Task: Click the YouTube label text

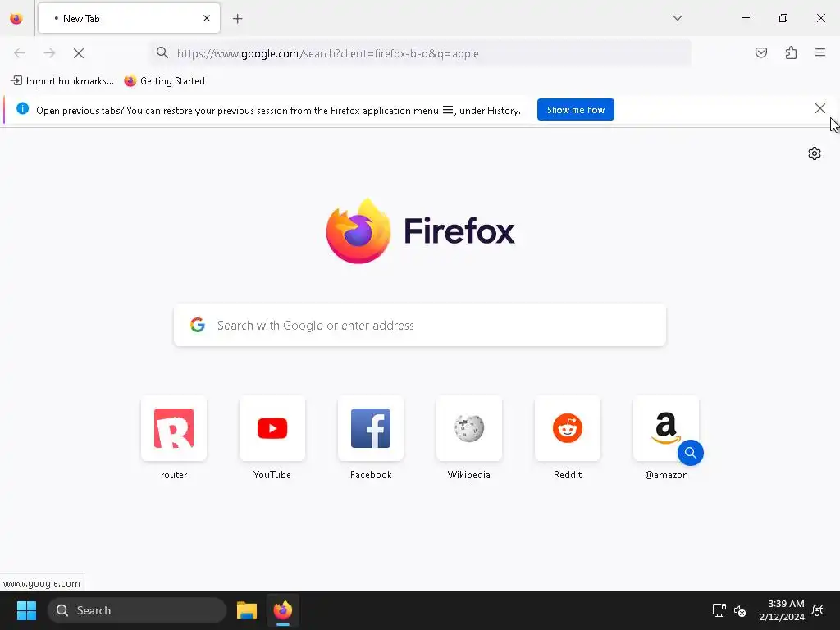Action: [x=272, y=475]
